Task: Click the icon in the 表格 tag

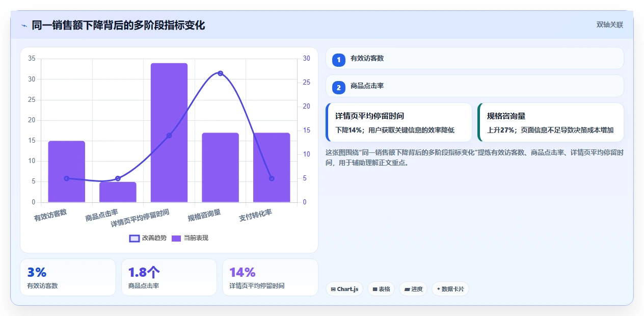Action: click(x=375, y=289)
